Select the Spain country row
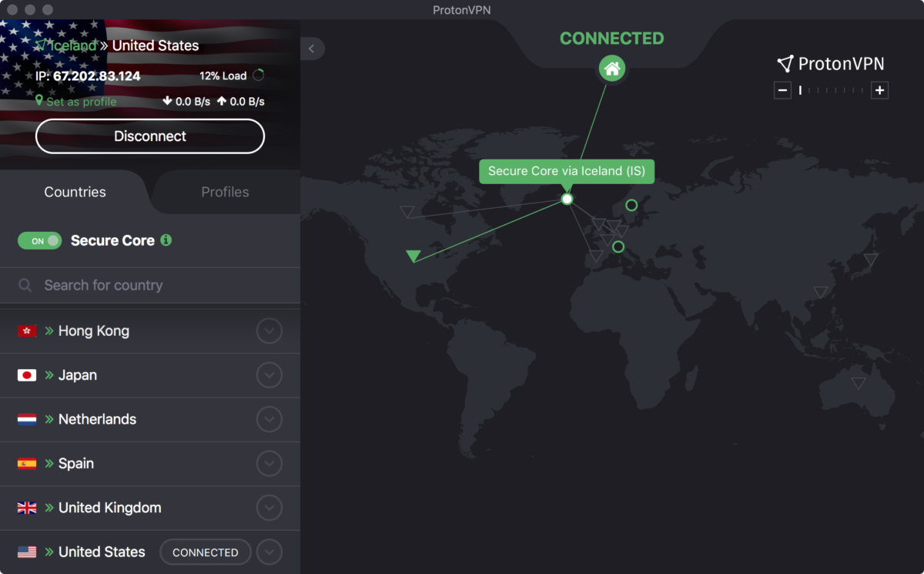 (150, 464)
